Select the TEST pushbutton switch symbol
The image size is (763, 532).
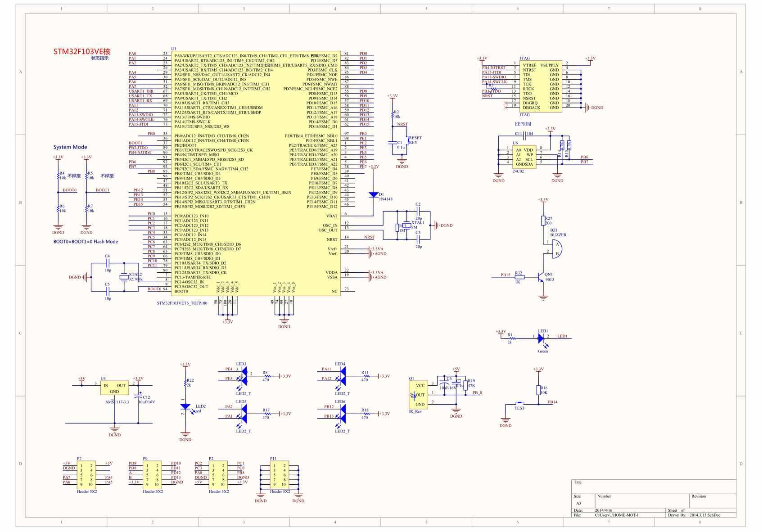click(519, 404)
